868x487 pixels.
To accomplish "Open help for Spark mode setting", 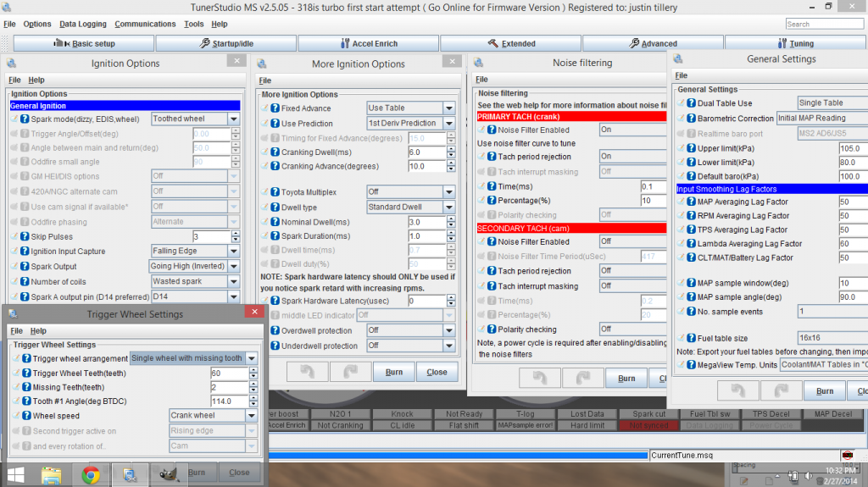I will click(x=25, y=119).
